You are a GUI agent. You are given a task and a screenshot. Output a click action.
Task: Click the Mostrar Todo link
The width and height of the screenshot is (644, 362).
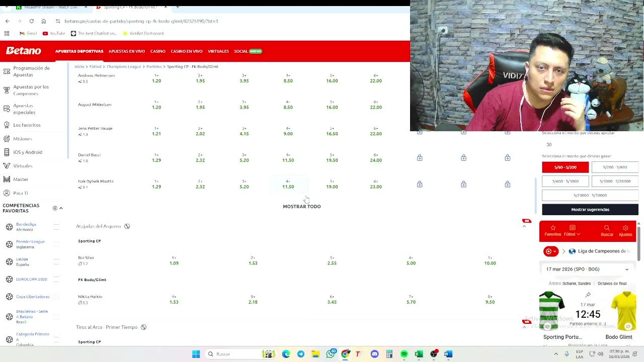(301, 207)
